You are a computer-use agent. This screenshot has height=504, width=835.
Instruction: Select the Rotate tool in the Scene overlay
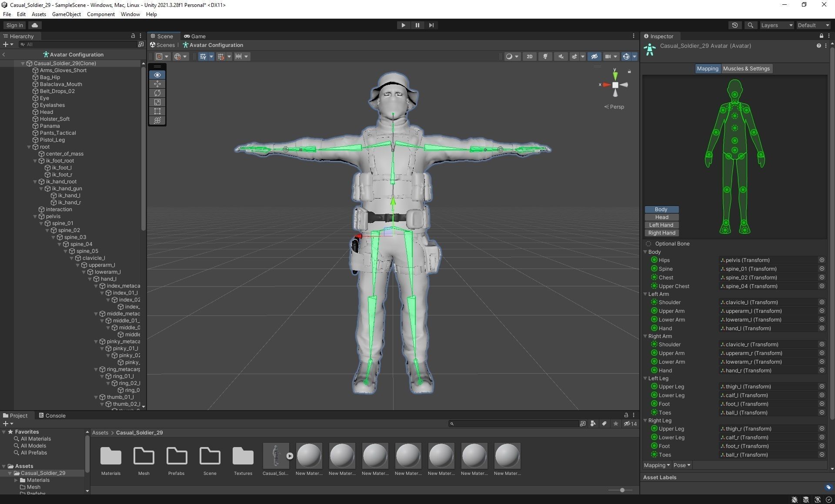coord(157,93)
